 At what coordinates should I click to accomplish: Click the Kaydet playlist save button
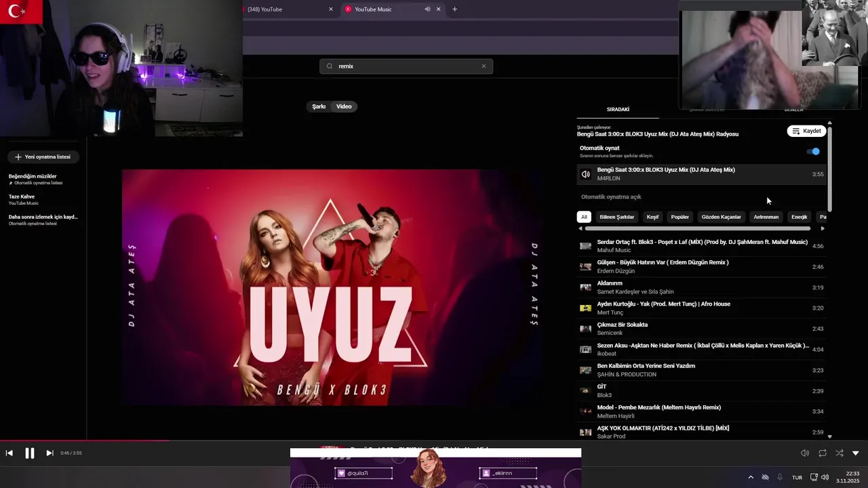point(806,131)
